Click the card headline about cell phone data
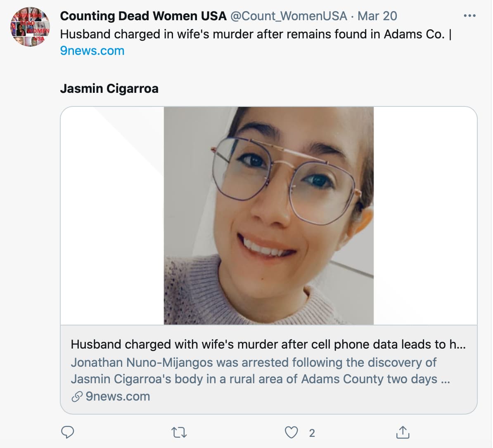The height and width of the screenshot is (448, 493). point(268,344)
